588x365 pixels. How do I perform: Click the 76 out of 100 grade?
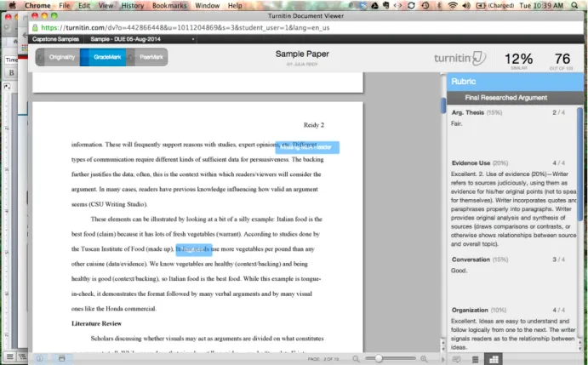(x=562, y=60)
